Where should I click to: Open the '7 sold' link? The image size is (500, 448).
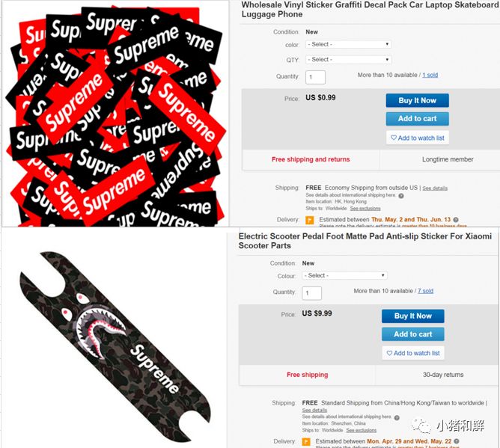point(425,291)
